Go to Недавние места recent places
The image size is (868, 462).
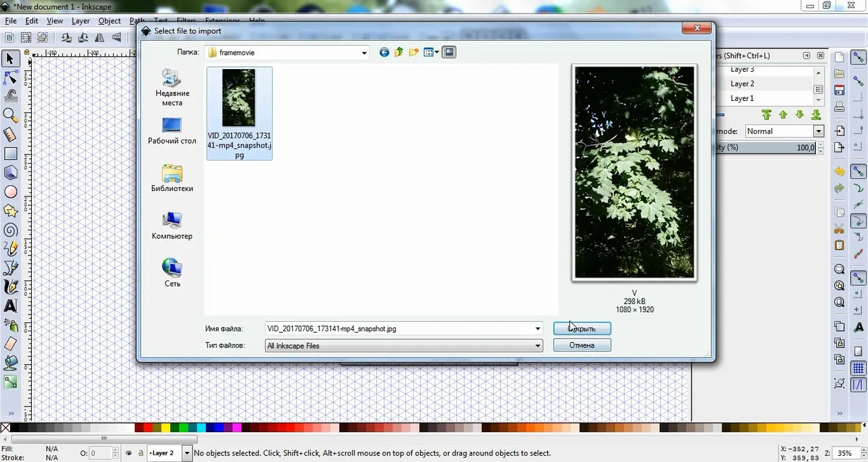click(x=172, y=88)
